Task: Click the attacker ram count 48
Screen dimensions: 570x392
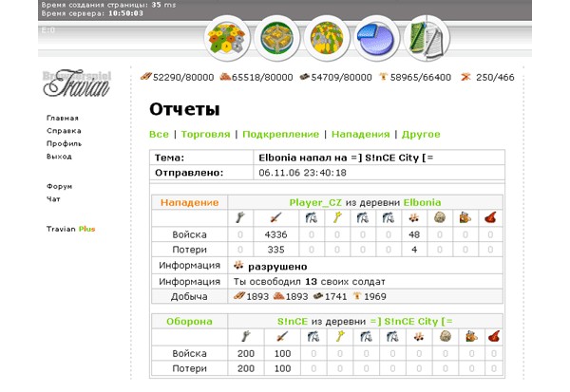Action: [414, 234]
